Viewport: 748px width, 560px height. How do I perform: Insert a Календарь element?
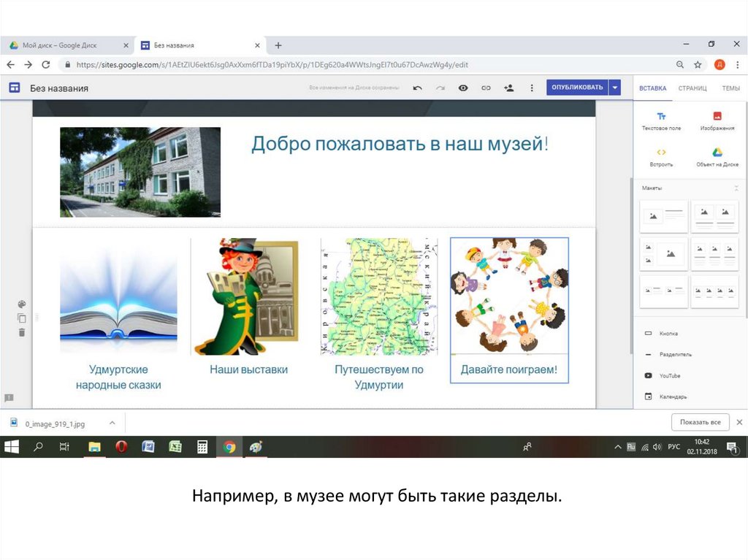pos(665,396)
